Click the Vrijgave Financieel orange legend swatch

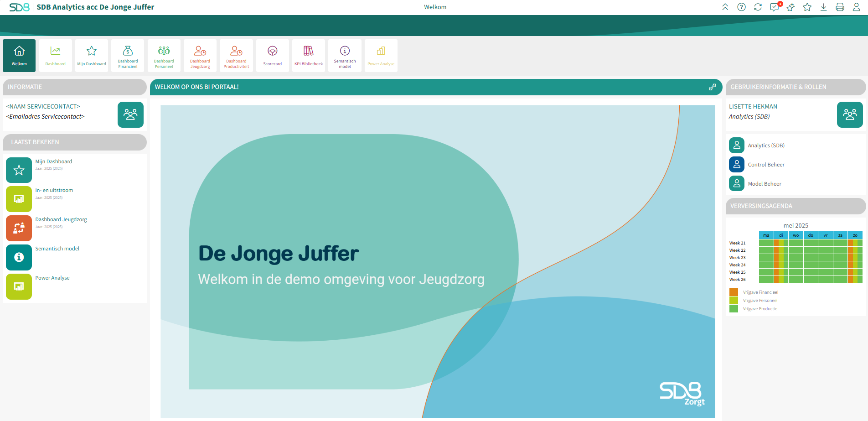coord(734,292)
